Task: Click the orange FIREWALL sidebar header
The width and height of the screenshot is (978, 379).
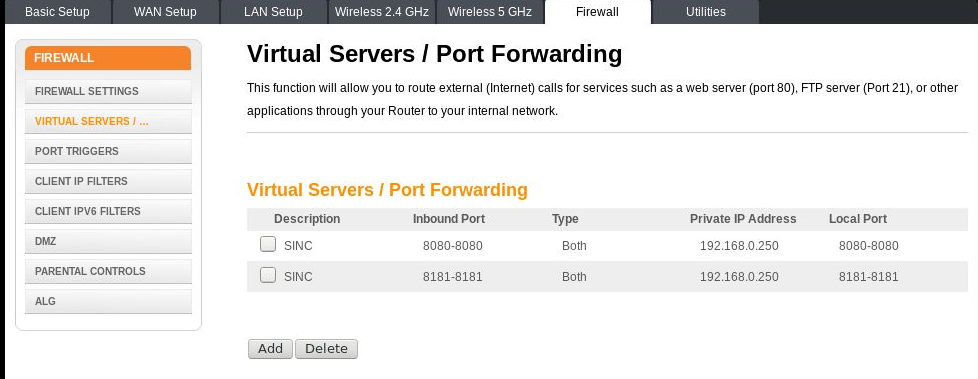Action: [108, 58]
